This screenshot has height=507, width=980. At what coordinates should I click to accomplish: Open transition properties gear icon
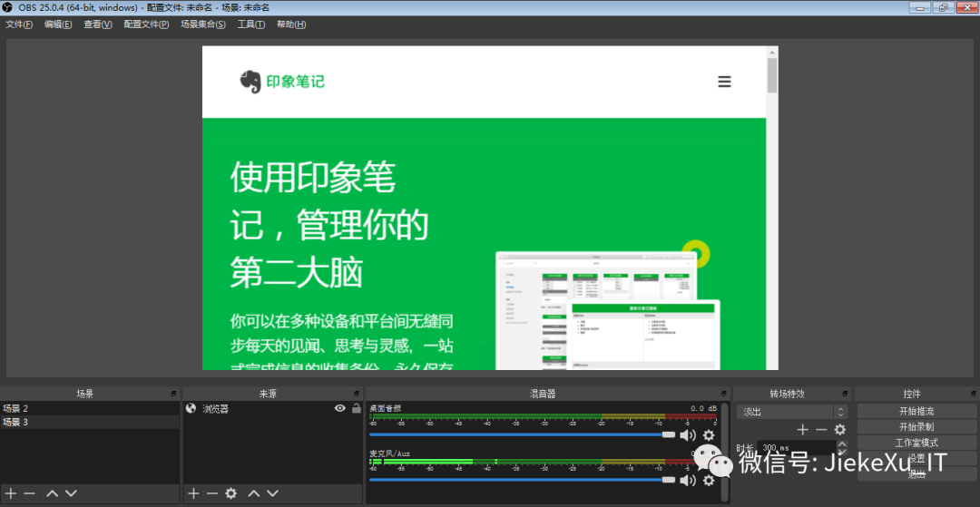840,430
